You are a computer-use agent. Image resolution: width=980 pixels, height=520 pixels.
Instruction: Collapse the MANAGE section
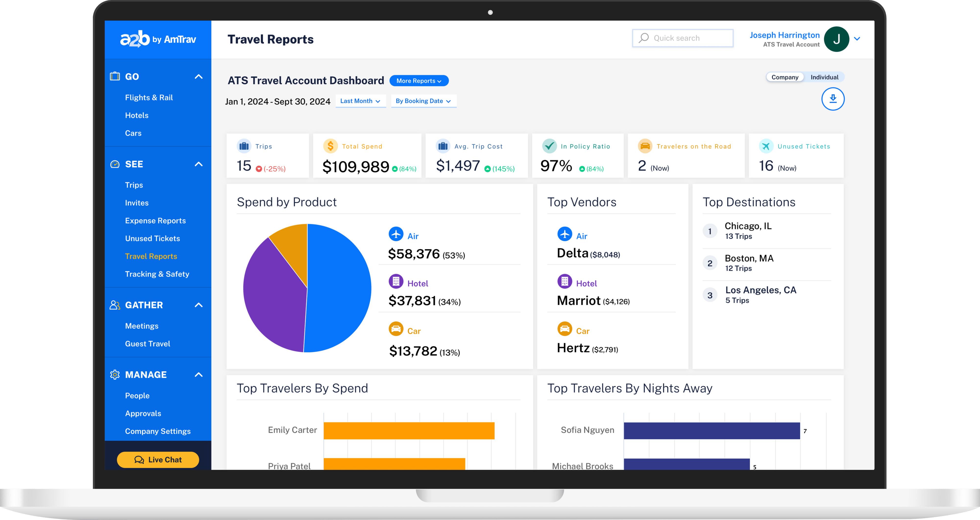coord(198,374)
